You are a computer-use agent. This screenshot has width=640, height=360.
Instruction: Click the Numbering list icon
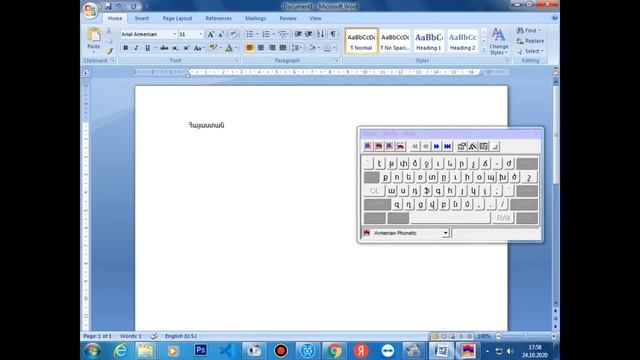tap(266, 34)
